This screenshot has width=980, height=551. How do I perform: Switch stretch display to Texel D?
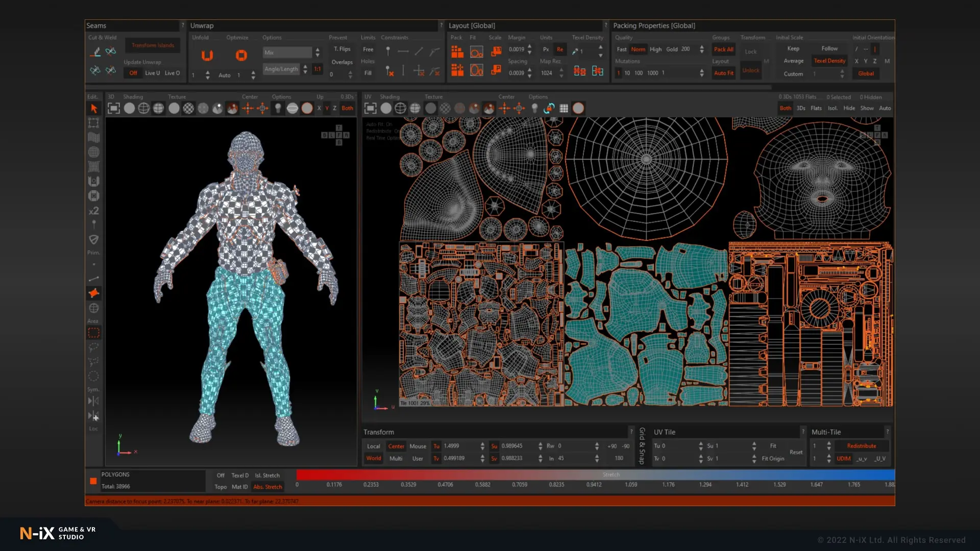[240, 475]
